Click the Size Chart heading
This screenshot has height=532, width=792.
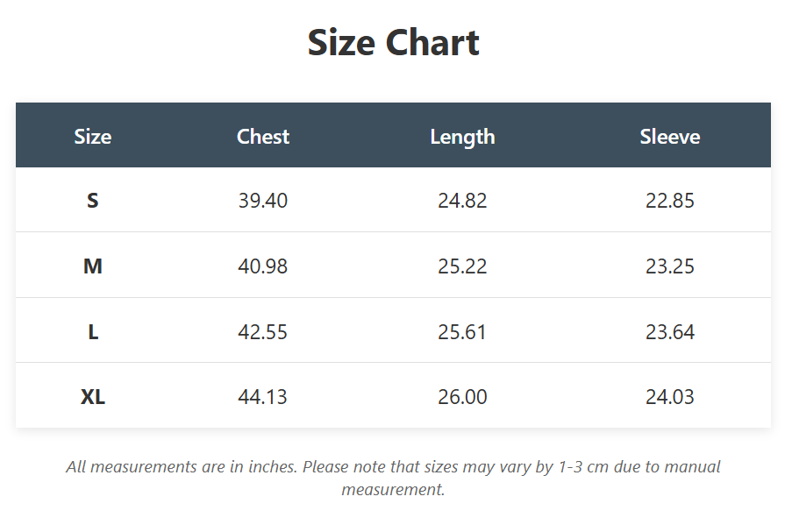pos(393,43)
